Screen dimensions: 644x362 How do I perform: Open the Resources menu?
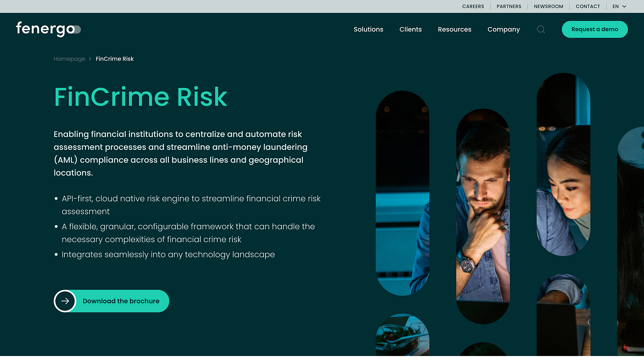(x=454, y=29)
